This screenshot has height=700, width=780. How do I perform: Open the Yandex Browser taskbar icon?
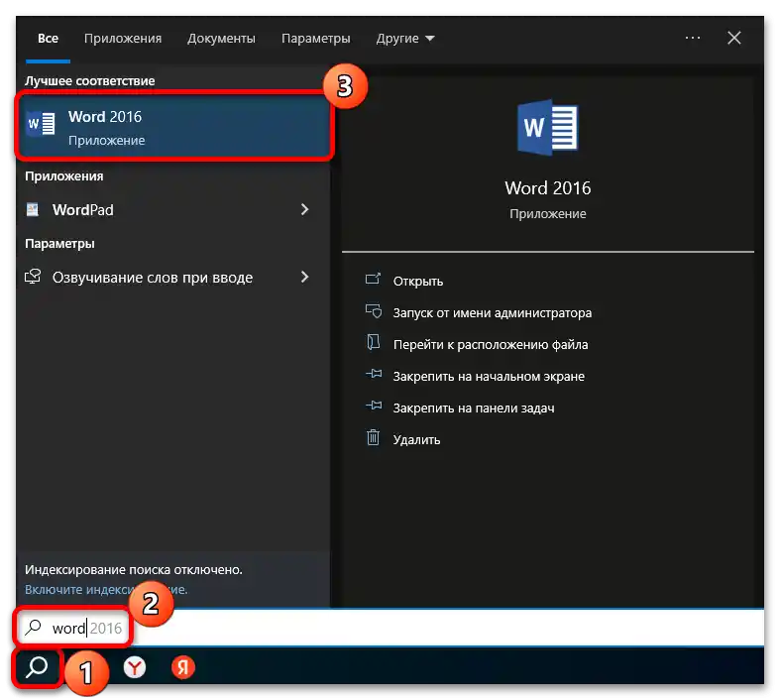[x=134, y=668]
